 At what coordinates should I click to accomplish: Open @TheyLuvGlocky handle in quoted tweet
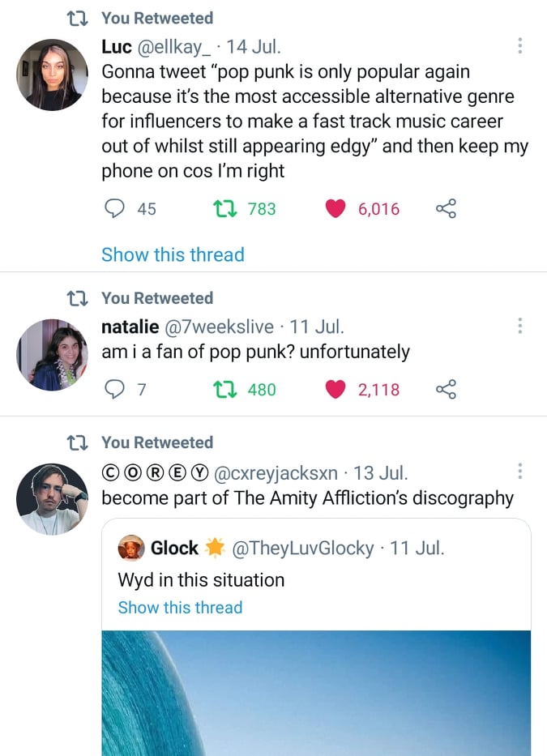coord(303,549)
